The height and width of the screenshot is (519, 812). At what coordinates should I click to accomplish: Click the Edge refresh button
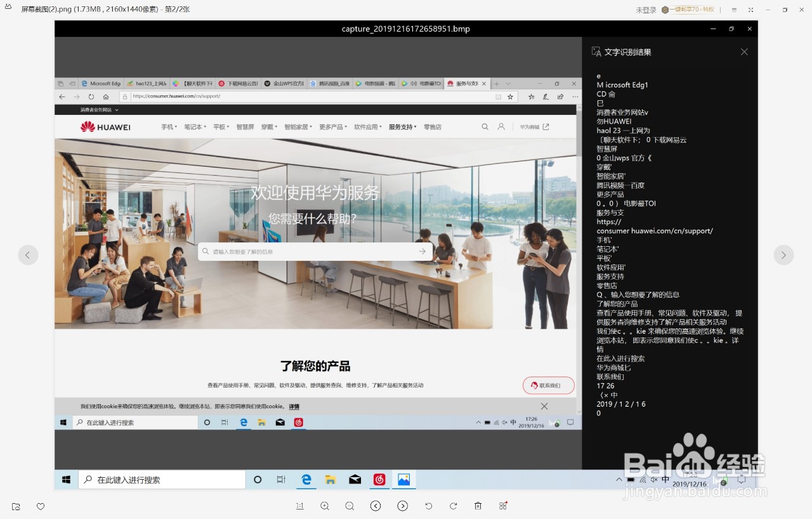coord(91,96)
